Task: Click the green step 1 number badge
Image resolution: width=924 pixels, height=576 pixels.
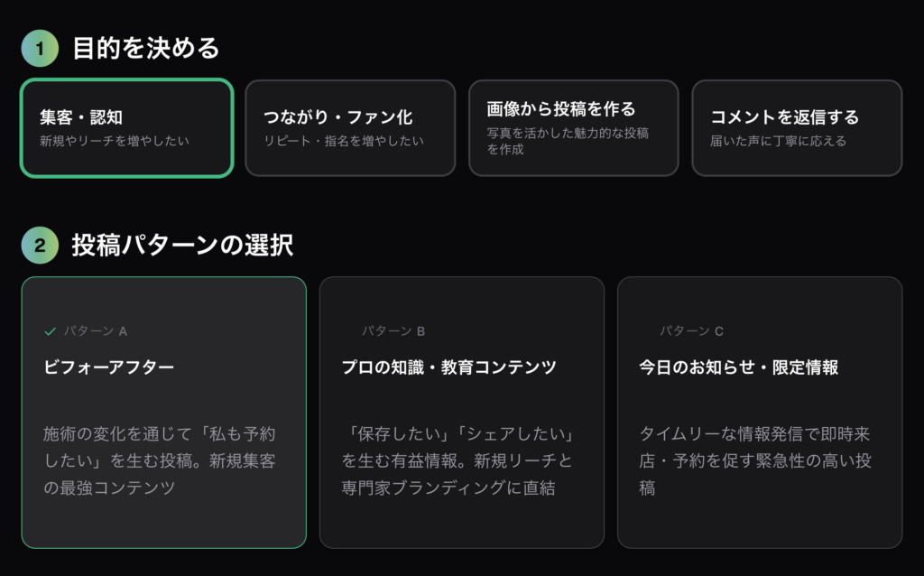Action: pyautogui.click(x=40, y=49)
